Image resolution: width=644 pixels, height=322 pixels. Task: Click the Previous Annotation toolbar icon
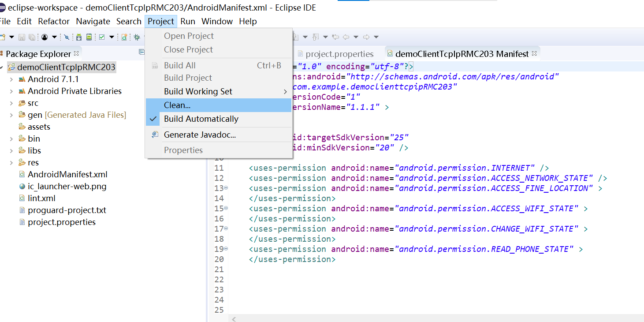click(x=316, y=37)
